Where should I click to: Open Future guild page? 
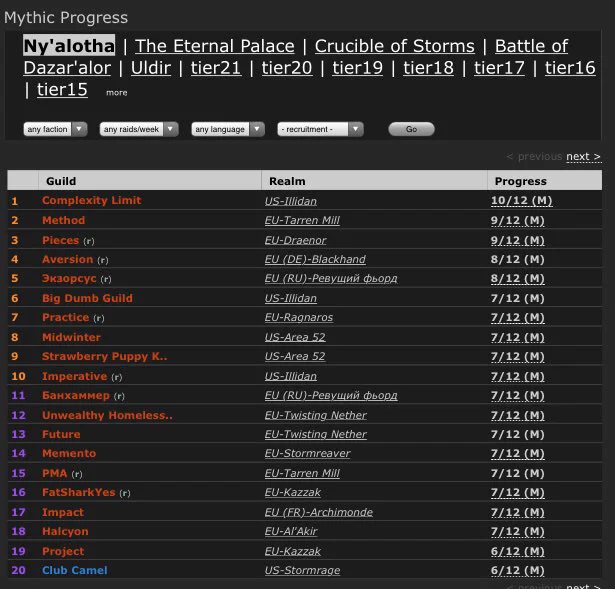pos(61,434)
